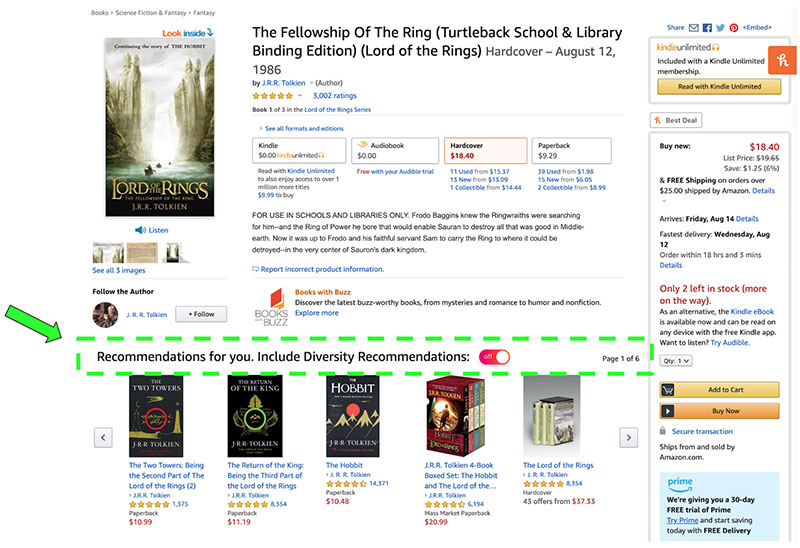Toggle Diversity Recommendations switch

click(x=493, y=357)
